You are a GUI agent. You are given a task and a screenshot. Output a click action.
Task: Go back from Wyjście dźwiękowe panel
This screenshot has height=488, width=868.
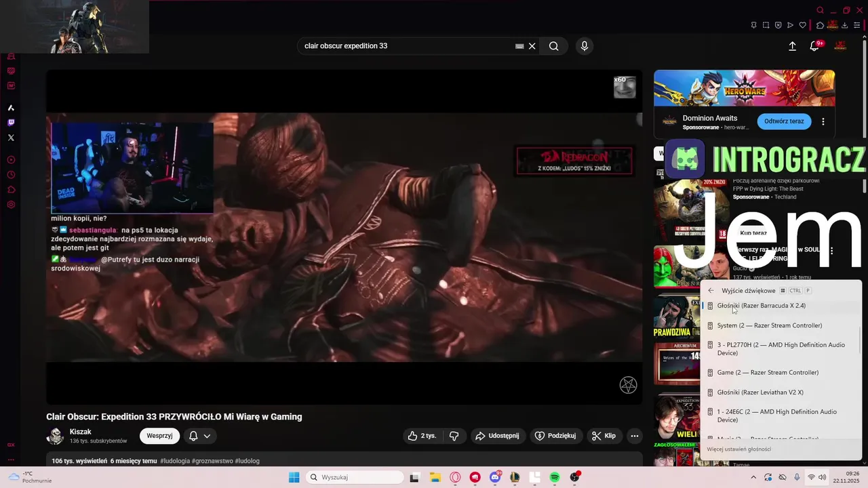pyautogui.click(x=711, y=291)
